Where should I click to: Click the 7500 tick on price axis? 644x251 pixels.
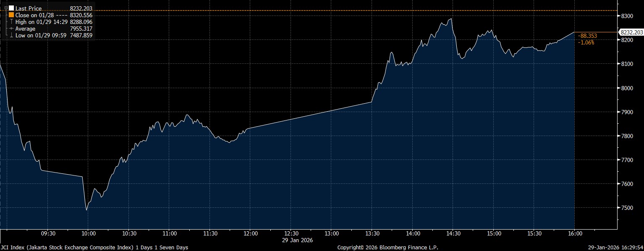(x=626, y=208)
